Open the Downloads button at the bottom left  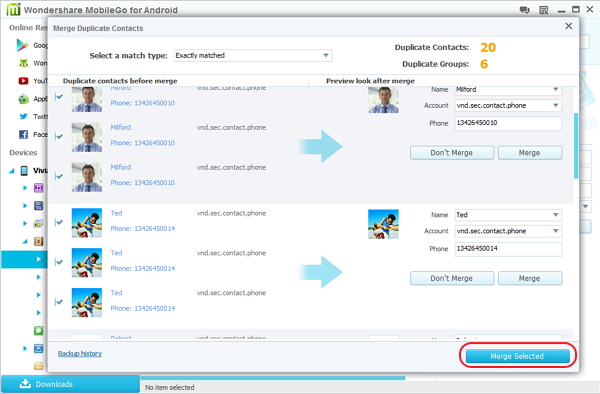70,384
